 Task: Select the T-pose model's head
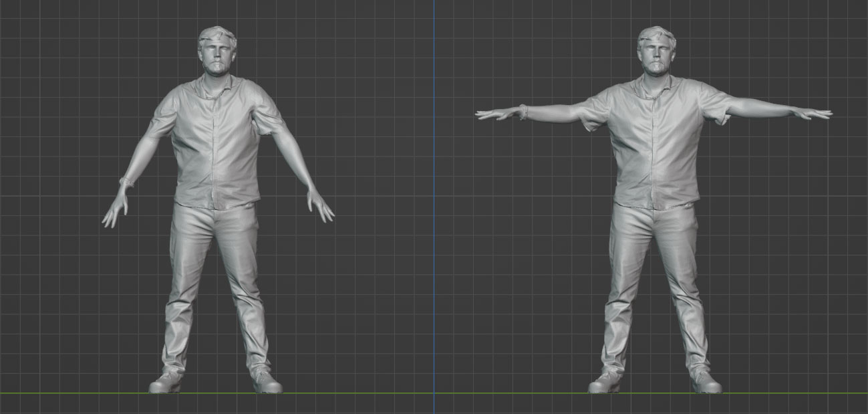(656, 51)
